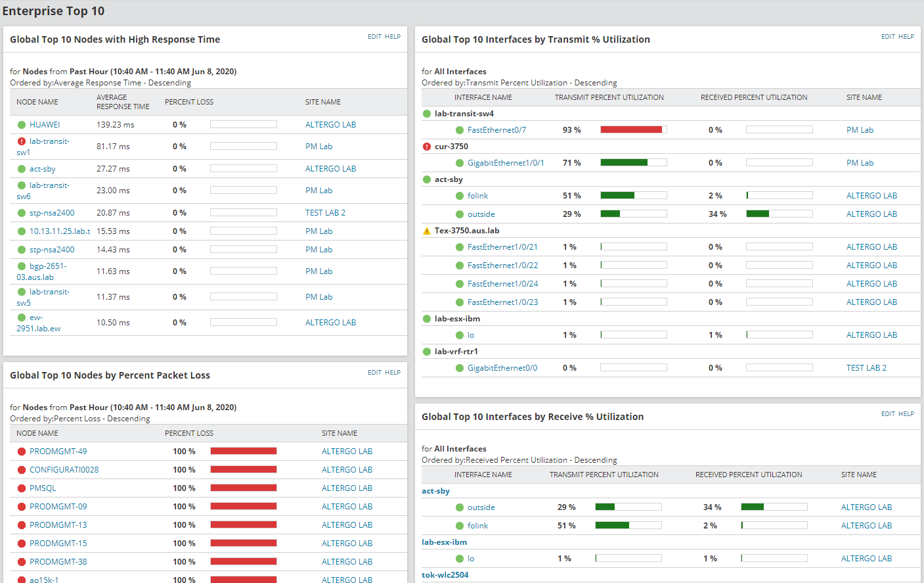Click the status icon next to ew-2951.lab.ew
Screen dimensions: 924x583
click(22, 317)
